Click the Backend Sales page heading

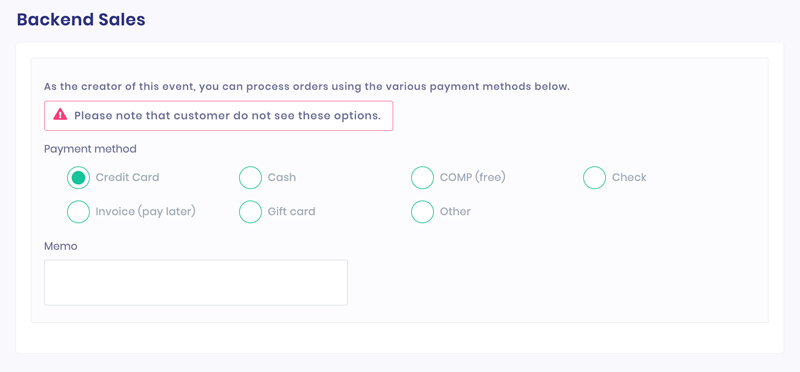click(x=81, y=19)
